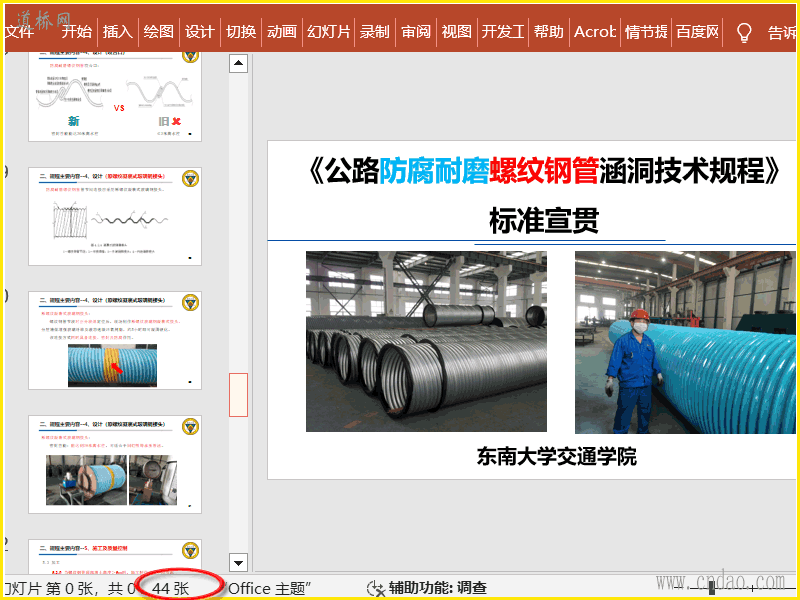Open the 文件 menu
800x600 pixels.
pyautogui.click(x=19, y=32)
